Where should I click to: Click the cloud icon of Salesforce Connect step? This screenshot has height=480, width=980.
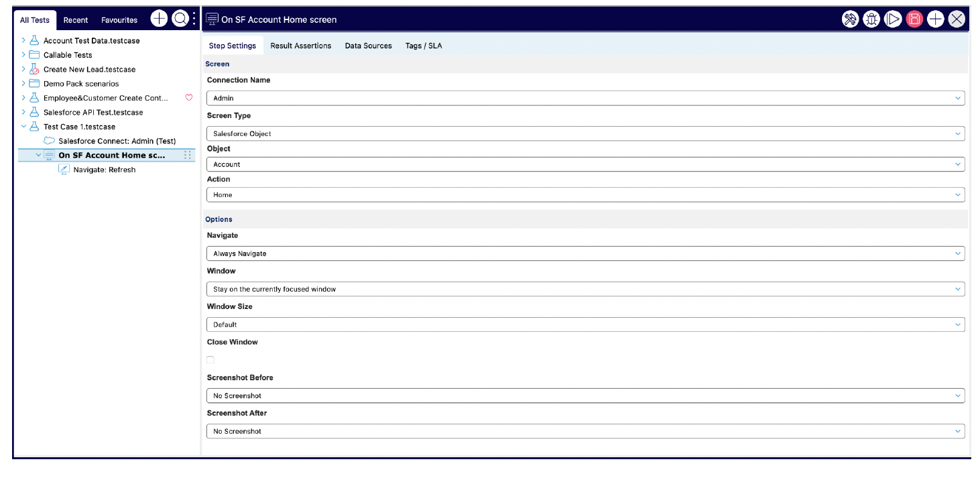[x=49, y=141]
